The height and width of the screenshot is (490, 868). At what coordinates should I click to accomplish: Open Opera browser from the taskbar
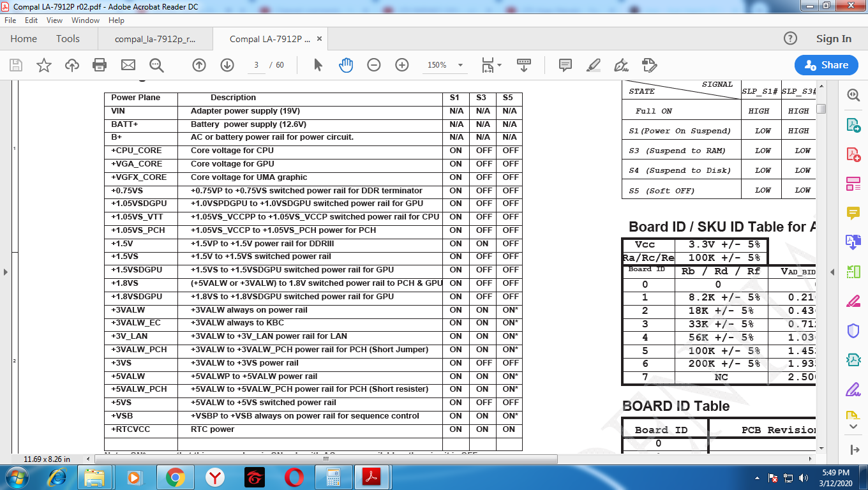(294, 477)
